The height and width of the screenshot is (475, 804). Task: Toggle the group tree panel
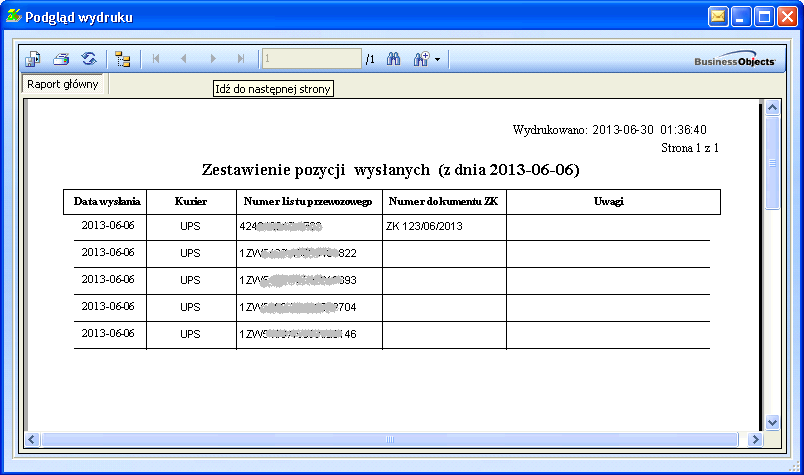coord(123,60)
